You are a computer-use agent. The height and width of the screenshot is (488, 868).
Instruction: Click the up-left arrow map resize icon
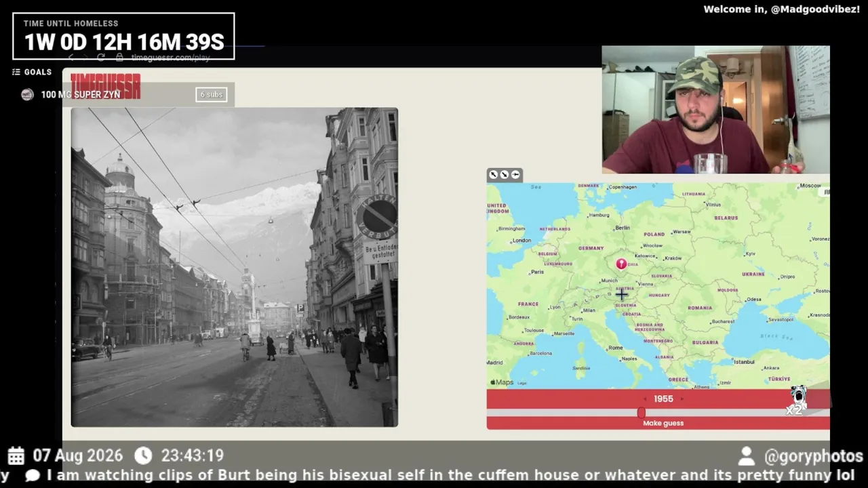pos(494,175)
